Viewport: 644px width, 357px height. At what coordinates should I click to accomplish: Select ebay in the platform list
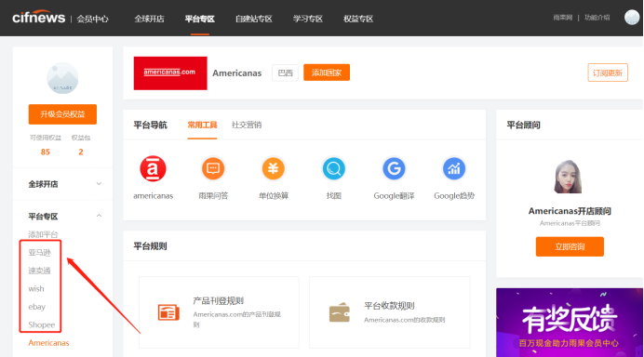coord(36,307)
